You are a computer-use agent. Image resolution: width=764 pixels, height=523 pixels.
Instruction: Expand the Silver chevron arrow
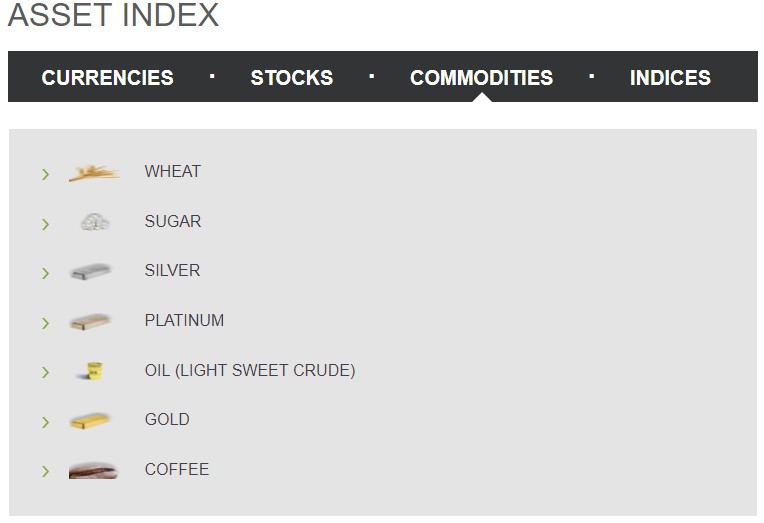[45, 273]
